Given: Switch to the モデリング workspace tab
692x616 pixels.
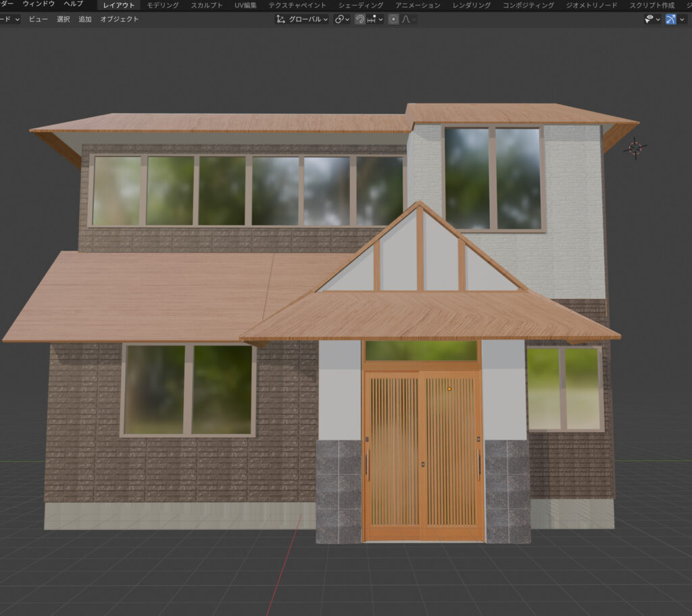Looking at the screenshot, I should tap(163, 5).
